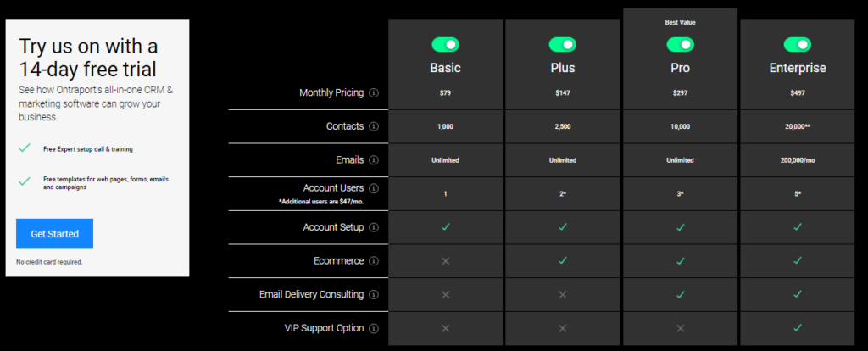Click the Account Users info icon

(x=374, y=188)
